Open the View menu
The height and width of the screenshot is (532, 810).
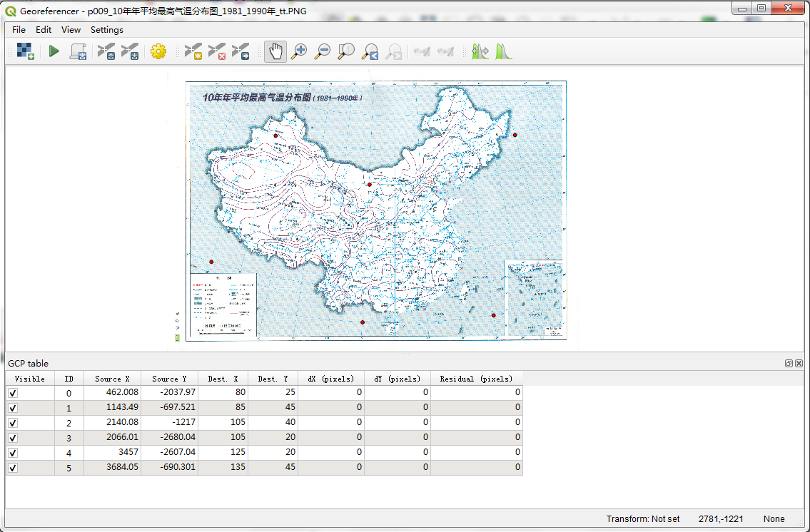[71, 29]
